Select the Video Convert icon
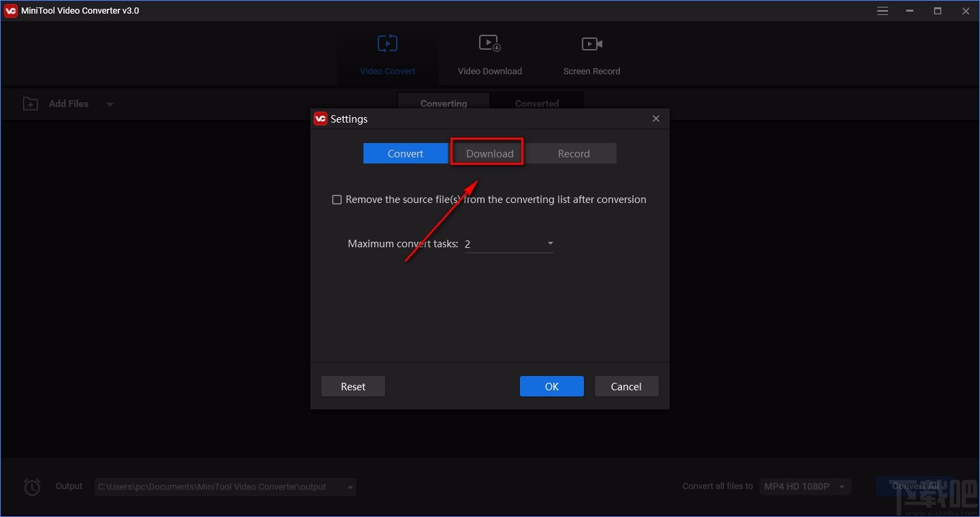This screenshot has height=517, width=980. [x=387, y=43]
